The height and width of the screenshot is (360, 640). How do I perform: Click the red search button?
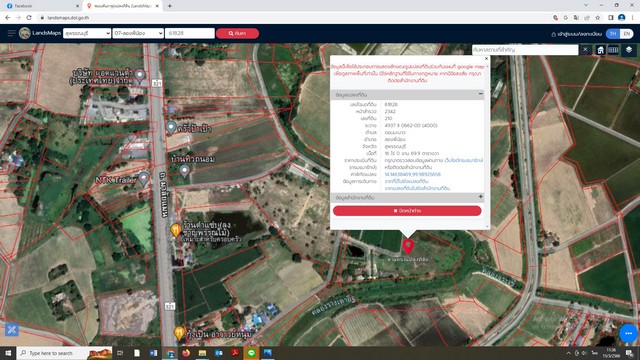point(237,33)
